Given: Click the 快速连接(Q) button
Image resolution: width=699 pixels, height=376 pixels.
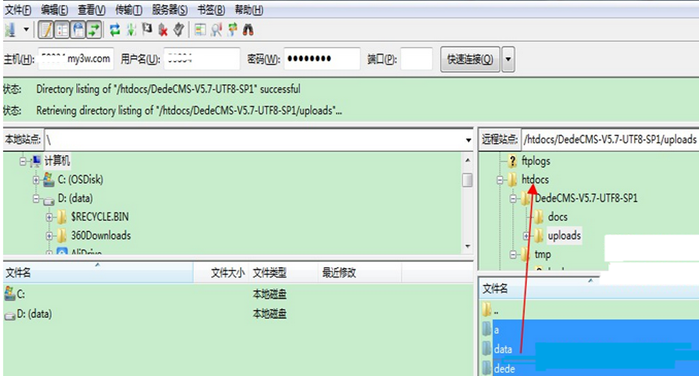Looking at the screenshot, I should (x=470, y=59).
